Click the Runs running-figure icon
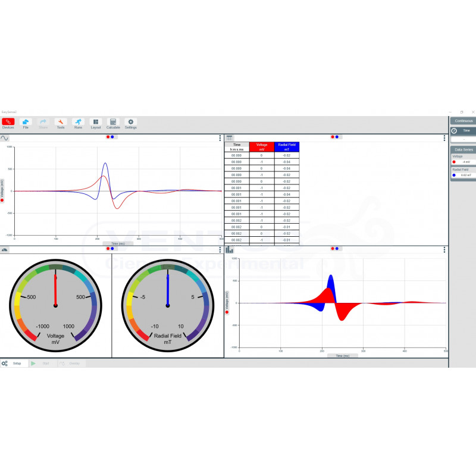 (x=78, y=123)
